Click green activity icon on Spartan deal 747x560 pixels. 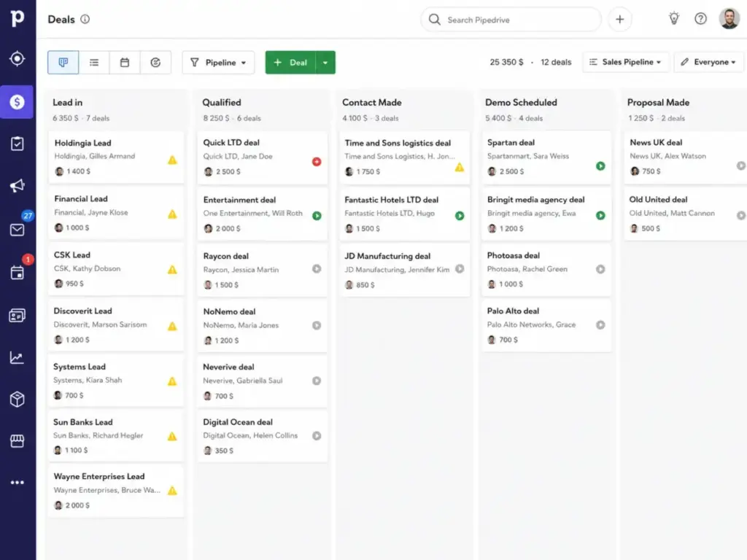coord(600,166)
